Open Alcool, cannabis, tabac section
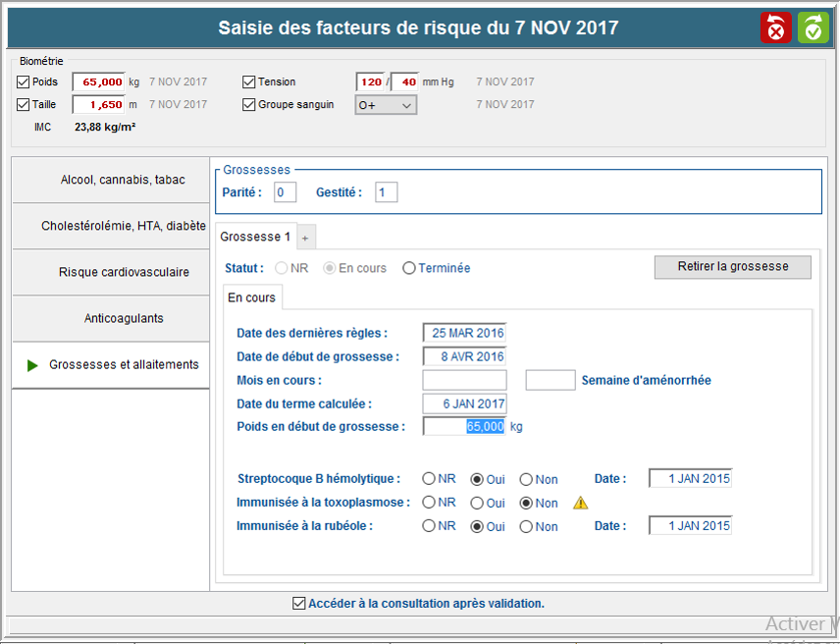The width and height of the screenshot is (840, 644). pos(111,181)
